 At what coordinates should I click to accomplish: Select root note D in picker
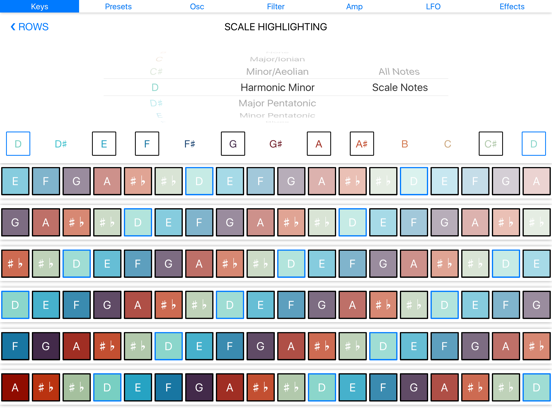pyautogui.click(x=155, y=87)
